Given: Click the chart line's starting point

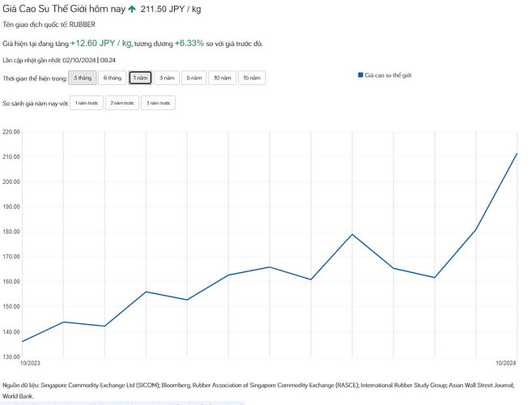Looking at the screenshot, I should pyautogui.click(x=22, y=342).
